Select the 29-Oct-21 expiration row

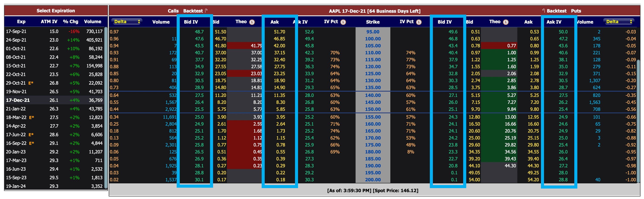54,83
